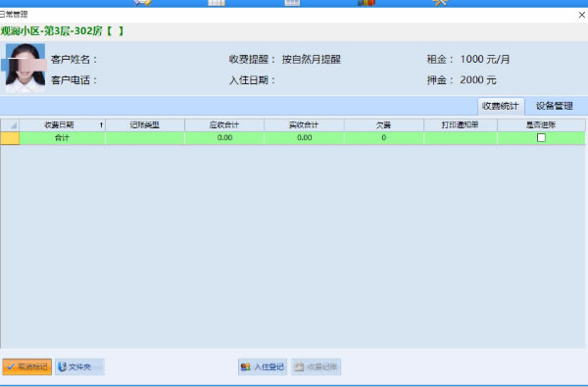Click the 2000 元 deposit value
This screenshot has width=588, height=387.
pyautogui.click(x=478, y=80)
